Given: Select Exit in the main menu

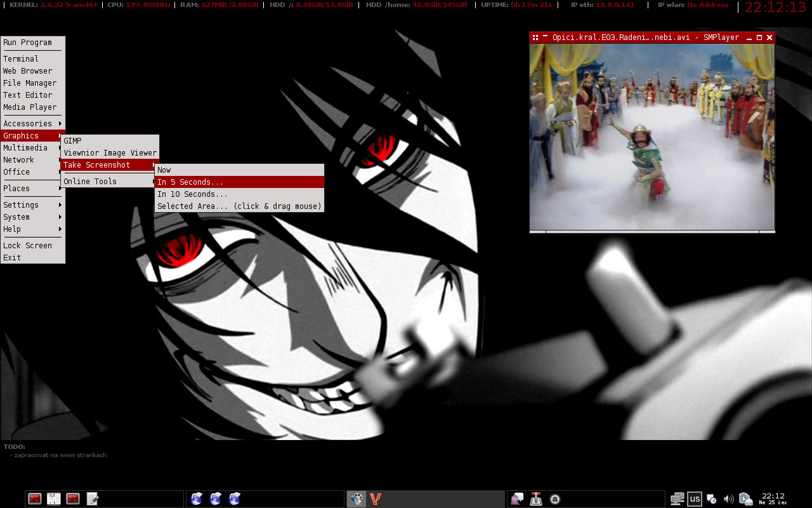Looking at the screenshot, I should tap(33, 258).
